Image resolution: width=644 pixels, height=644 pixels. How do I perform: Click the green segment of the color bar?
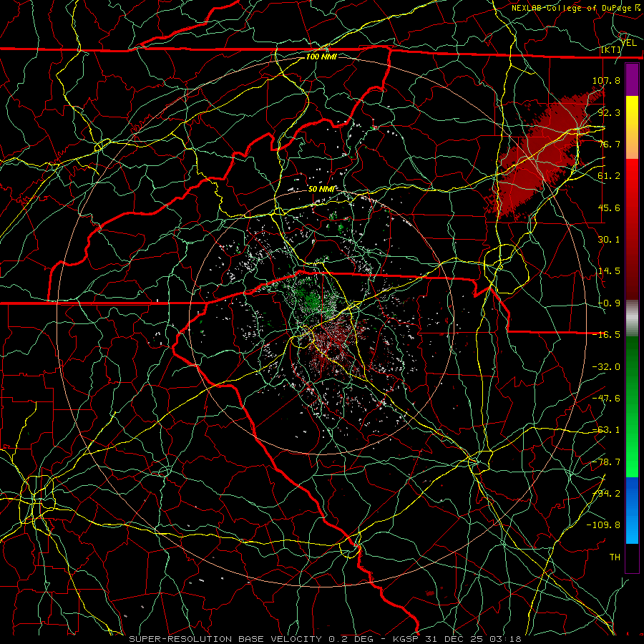pos(632,406)
